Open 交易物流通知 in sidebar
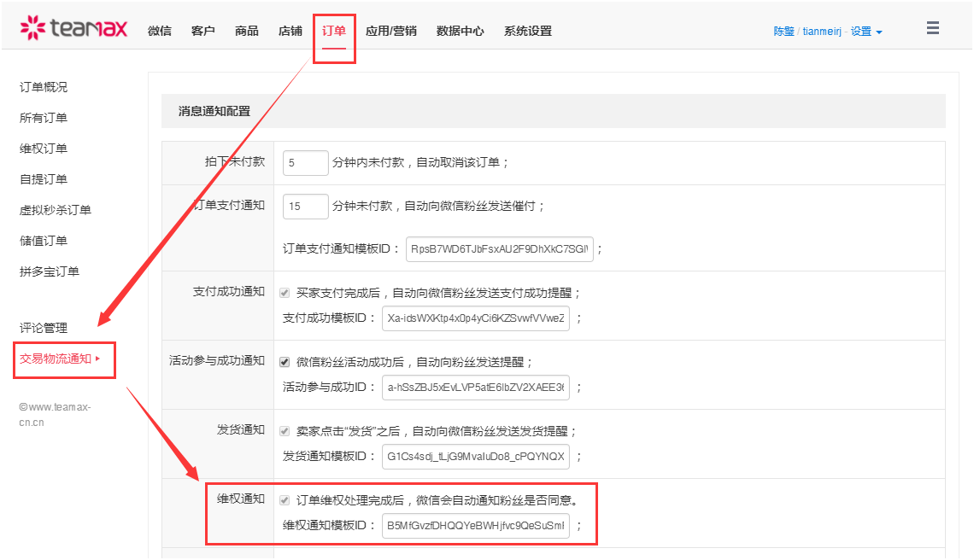This screenshot has height=560, width=974. 56,359
